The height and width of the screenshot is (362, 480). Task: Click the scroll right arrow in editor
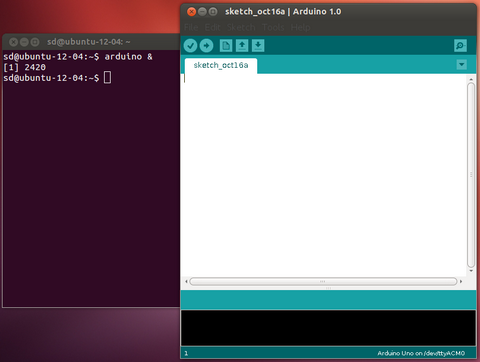coord(461,282)
